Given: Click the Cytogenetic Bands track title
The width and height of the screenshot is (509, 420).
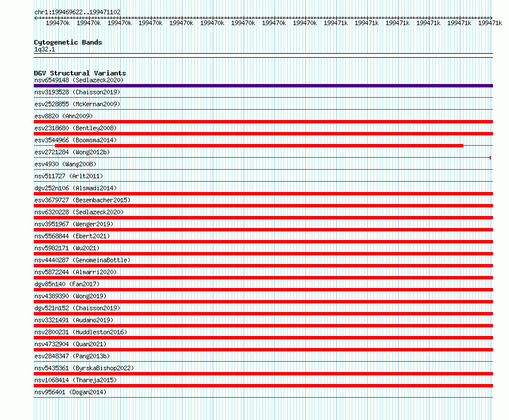Looking at the screenshot, I should tap(68, 42).
